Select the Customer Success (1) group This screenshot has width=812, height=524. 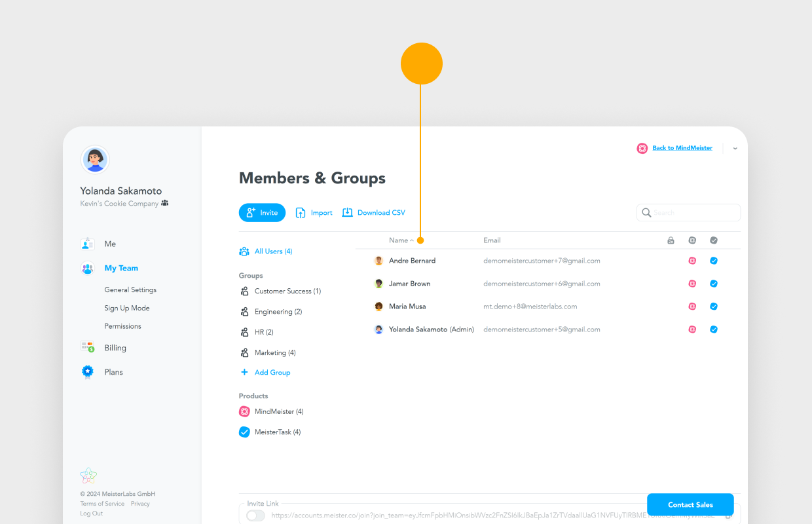click(287, 291)
